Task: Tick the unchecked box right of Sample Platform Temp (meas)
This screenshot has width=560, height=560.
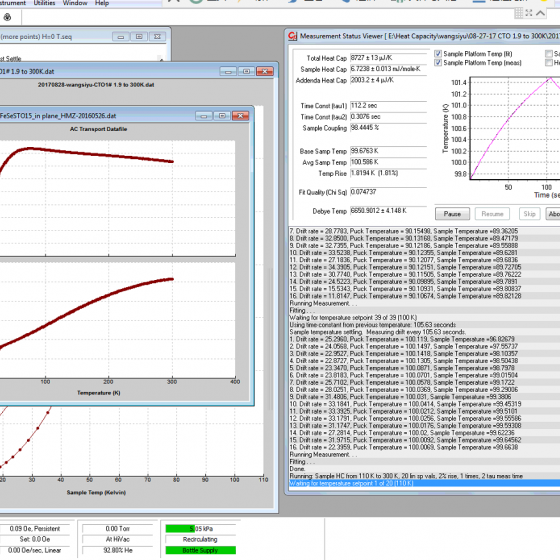Action: pos(549,63)
